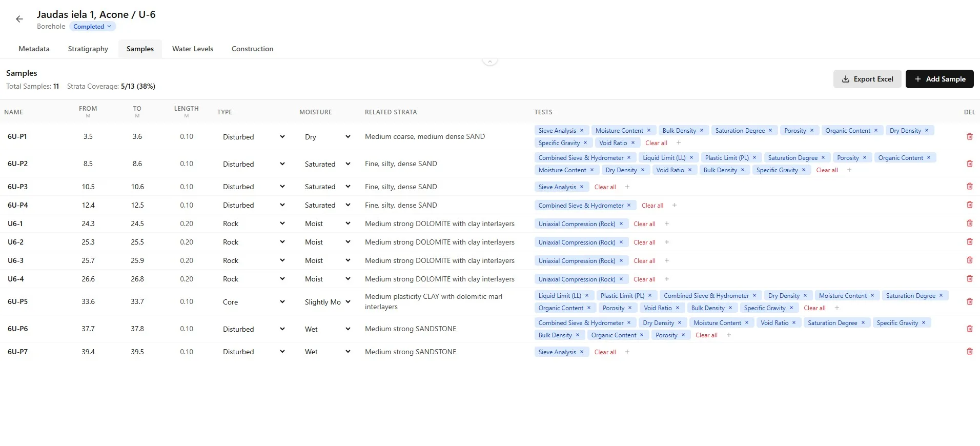Open Moisture dropdown for sample U6-1

pos(327,224)
